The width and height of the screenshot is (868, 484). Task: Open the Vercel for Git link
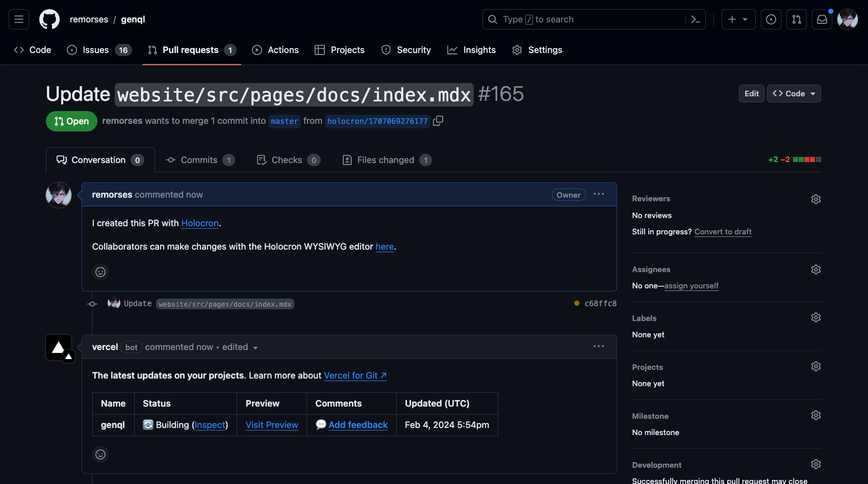pyautogui.click(x=355, y=375)
